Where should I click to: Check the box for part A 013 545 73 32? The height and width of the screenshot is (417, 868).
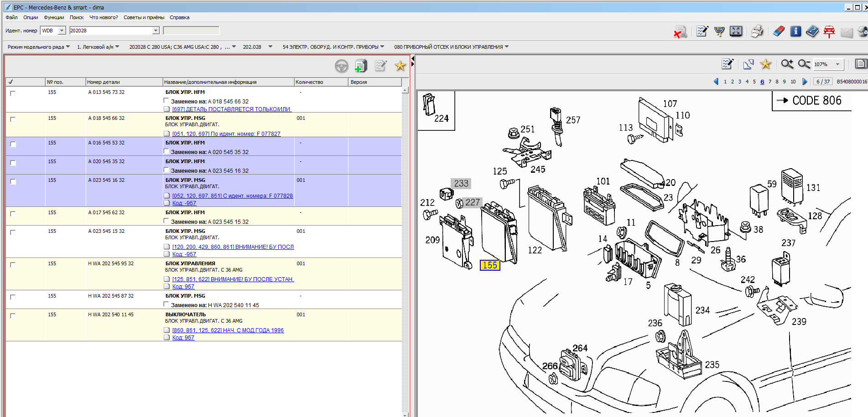click(13, 93)
